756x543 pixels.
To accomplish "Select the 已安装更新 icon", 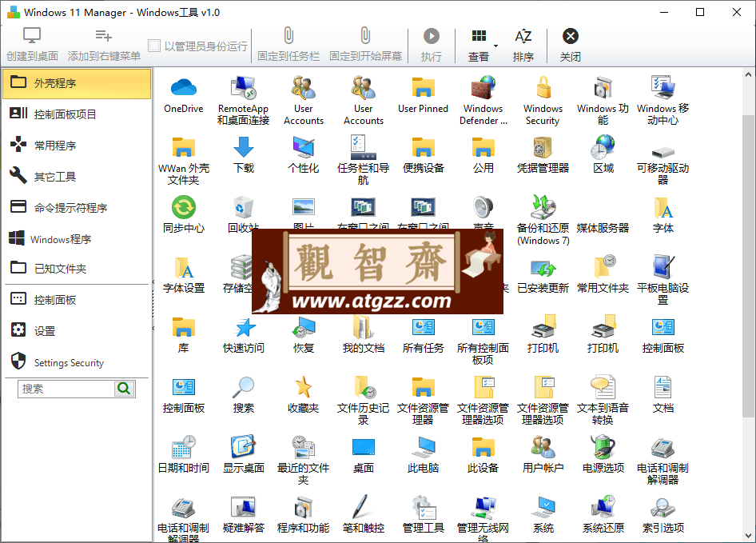I will coord(543,269).
